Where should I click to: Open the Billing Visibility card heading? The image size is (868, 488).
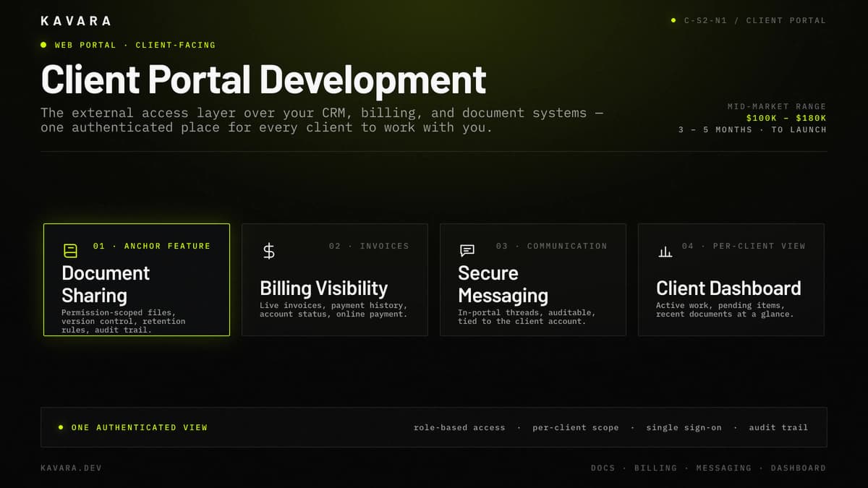pyautogui.click(x=324, y=288)
